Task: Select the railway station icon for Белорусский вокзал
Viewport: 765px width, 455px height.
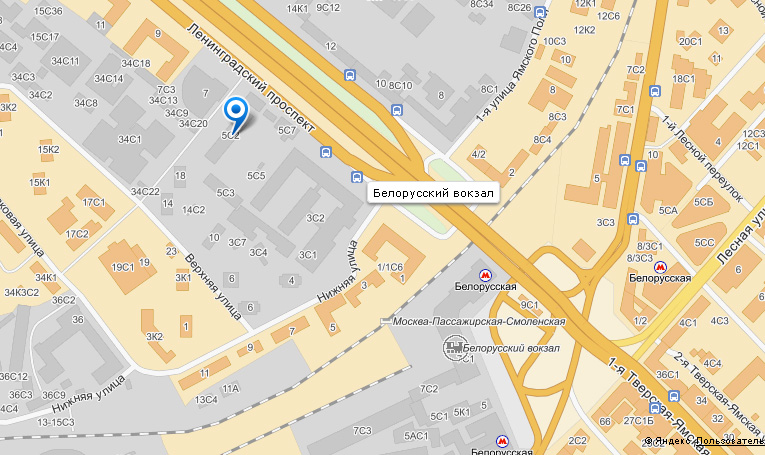Action: point(454,347)
